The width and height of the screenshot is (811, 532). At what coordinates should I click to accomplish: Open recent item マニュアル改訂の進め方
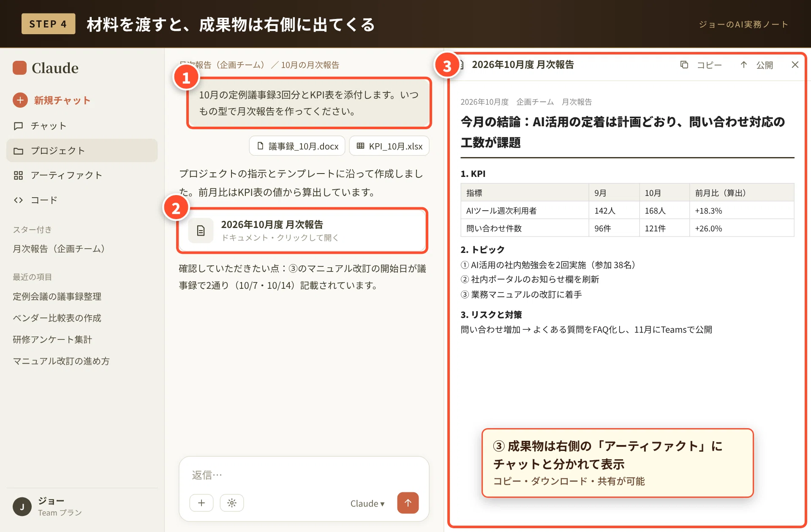click(x=61, y=361)
